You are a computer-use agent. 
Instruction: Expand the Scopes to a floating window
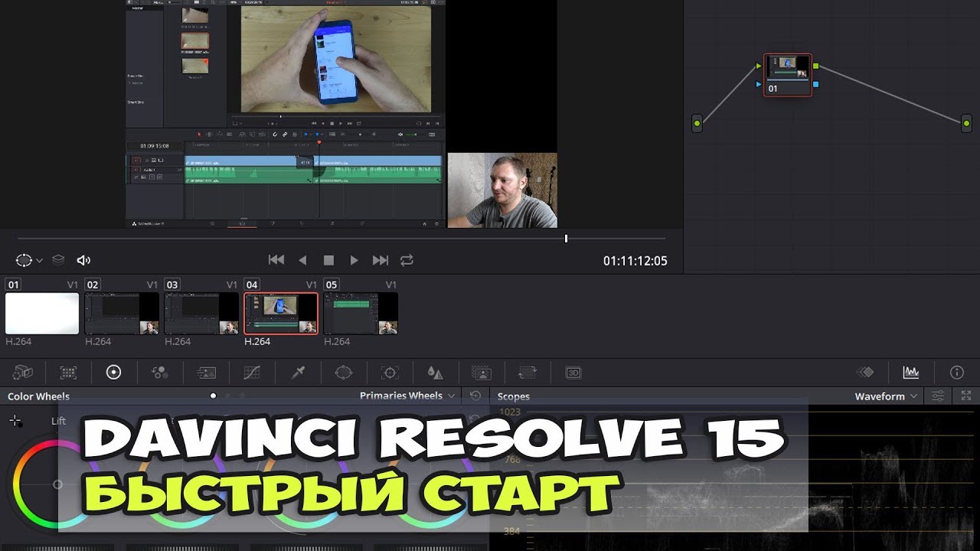point(966,396)
